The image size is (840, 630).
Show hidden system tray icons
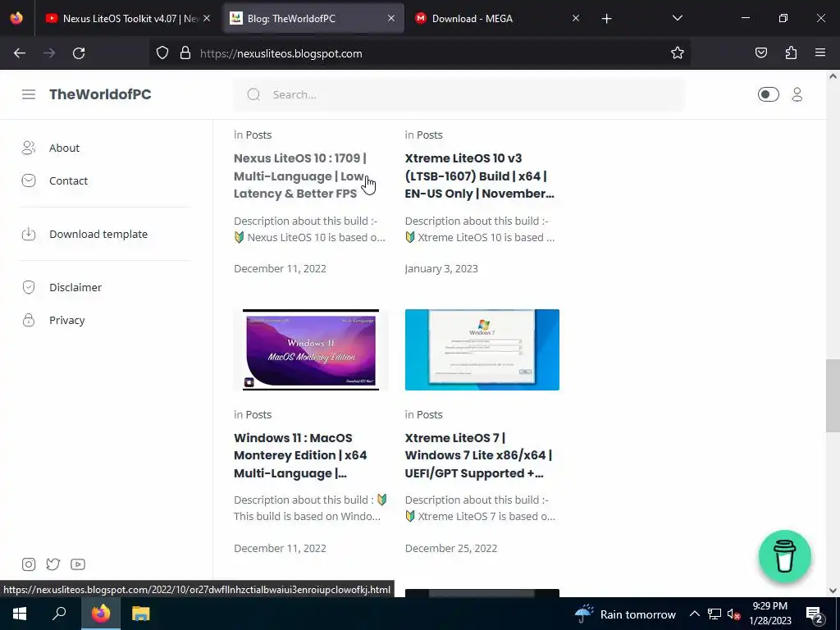click(x=694, y=614)
